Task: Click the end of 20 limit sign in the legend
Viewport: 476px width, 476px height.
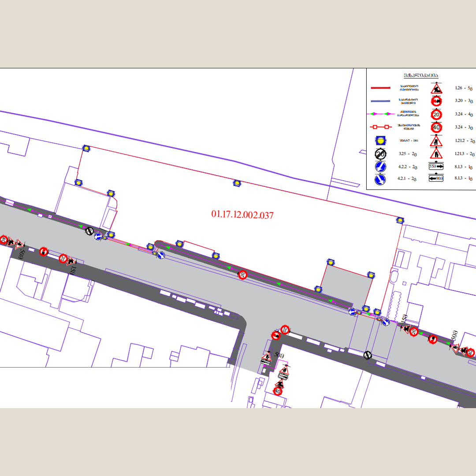Action: (380, 154)
